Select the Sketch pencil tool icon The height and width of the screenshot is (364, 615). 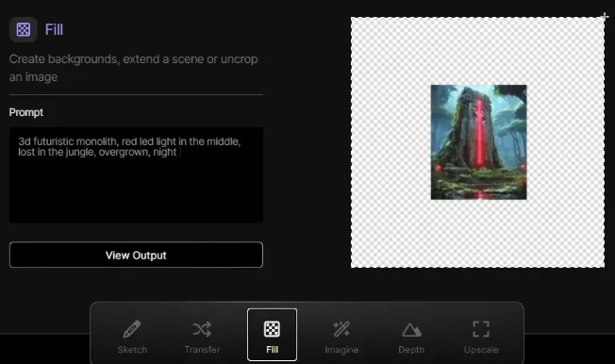click(x=132, y=329)
